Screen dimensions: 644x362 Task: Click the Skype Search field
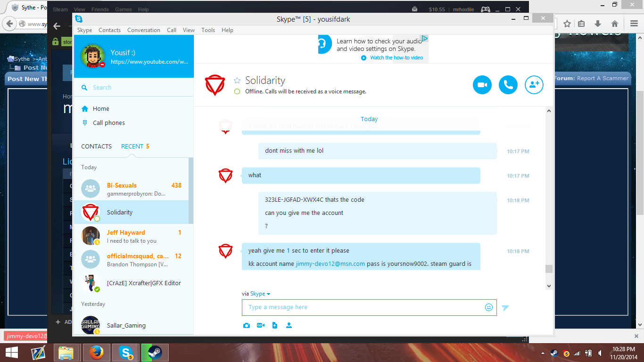(134, 88)
